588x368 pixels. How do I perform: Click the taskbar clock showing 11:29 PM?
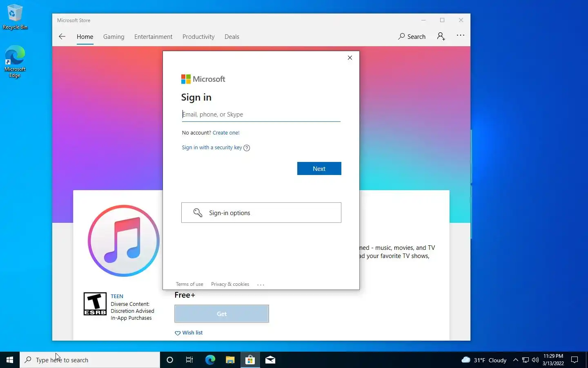pos(553,360)
